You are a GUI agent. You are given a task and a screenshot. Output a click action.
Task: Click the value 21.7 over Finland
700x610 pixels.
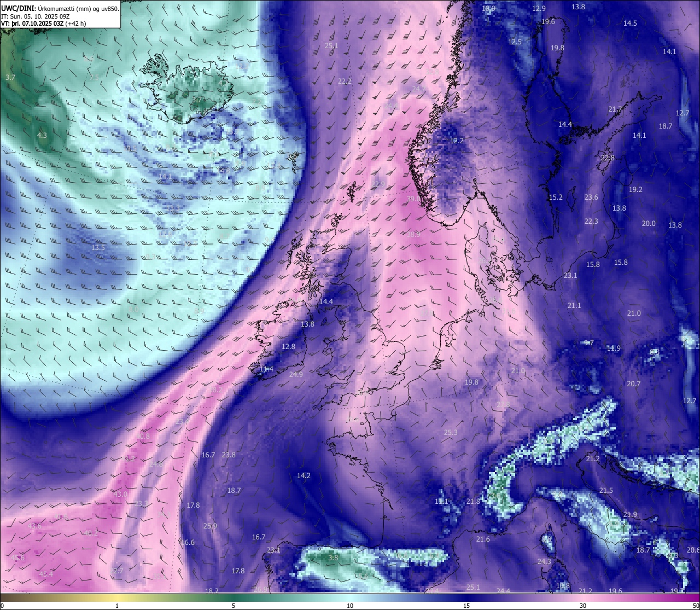[x=615, y=110]
